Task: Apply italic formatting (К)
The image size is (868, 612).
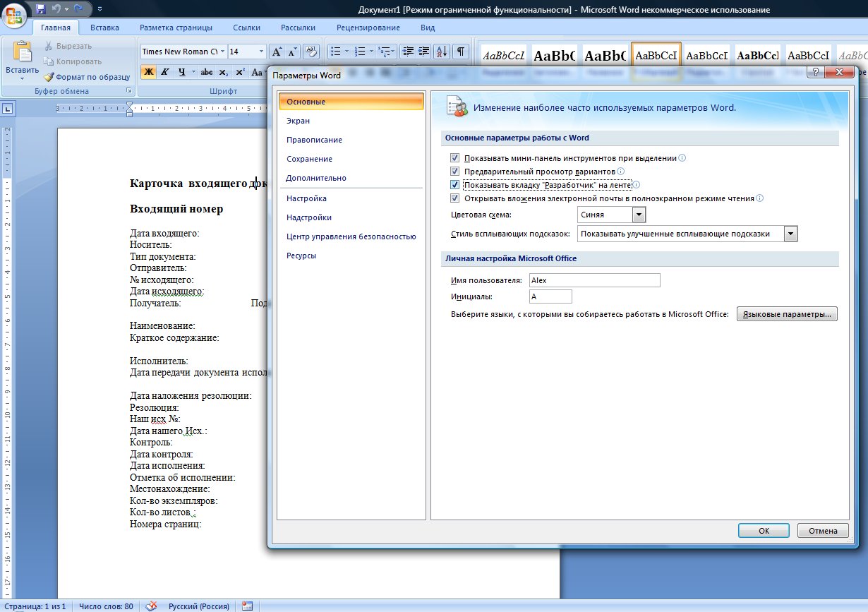Action: 164,72
